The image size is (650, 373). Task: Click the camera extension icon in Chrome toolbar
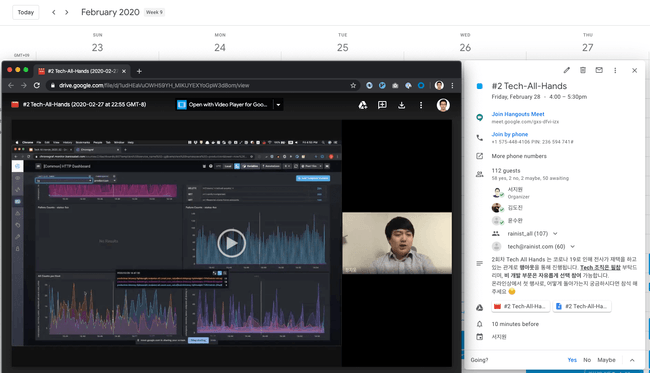395,85
